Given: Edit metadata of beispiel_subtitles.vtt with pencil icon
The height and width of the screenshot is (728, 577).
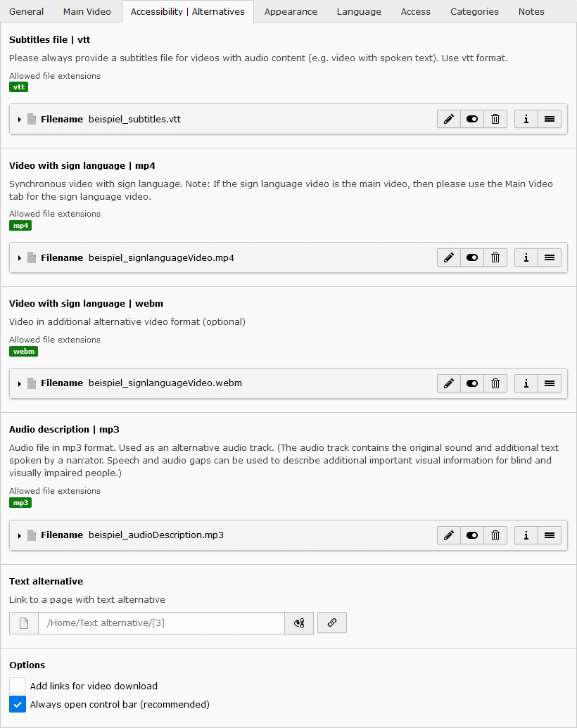Looking at the screenshot, I should click(x=449, y=120).
